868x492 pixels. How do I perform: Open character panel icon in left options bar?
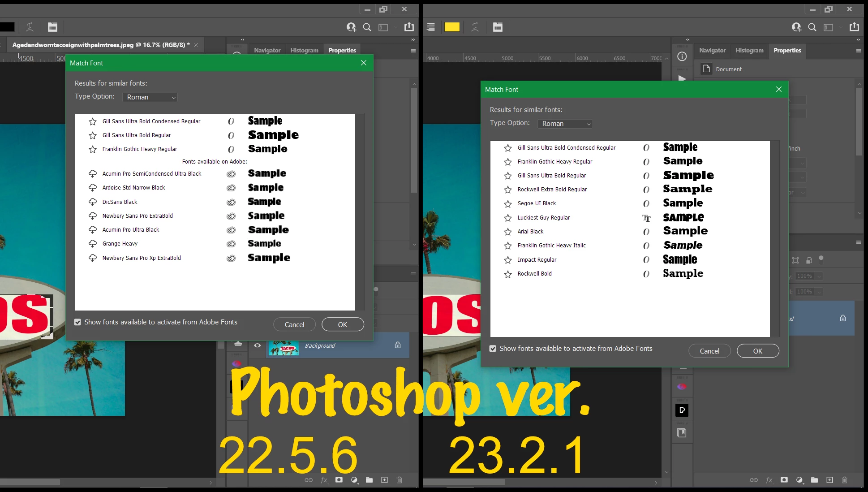pyautogui.click(x=52, y=27)
